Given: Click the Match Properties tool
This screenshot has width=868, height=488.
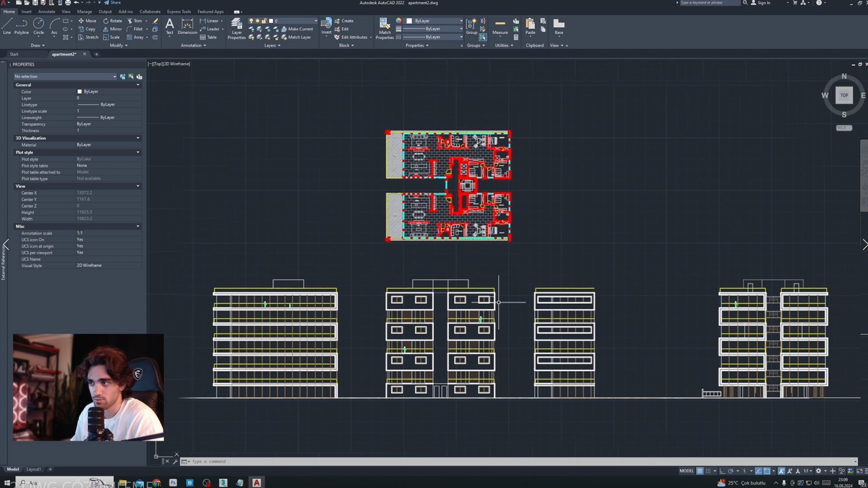Looking at the screenshot, I should click(384, 27).
